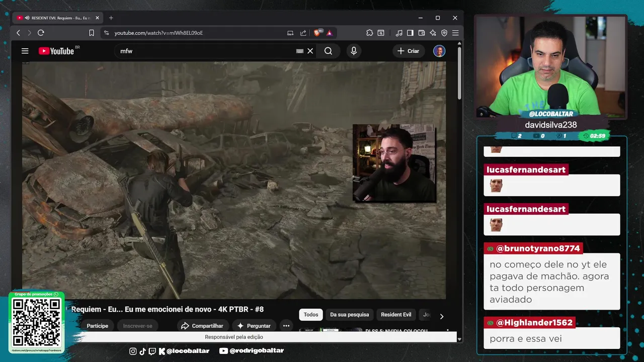This screenshot has width=644, height=362.
Task: Open the Brave VPN shield icon
Action: click(444, 33)
